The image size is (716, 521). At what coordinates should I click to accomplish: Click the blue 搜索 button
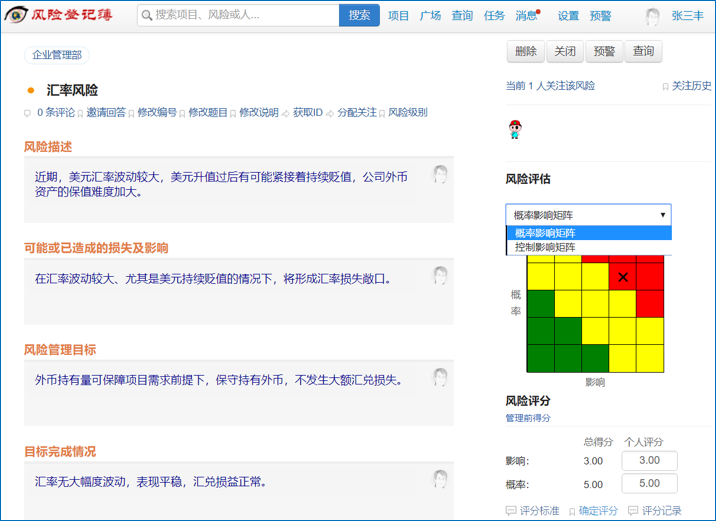pyautogui.click(x=359, y=15)
